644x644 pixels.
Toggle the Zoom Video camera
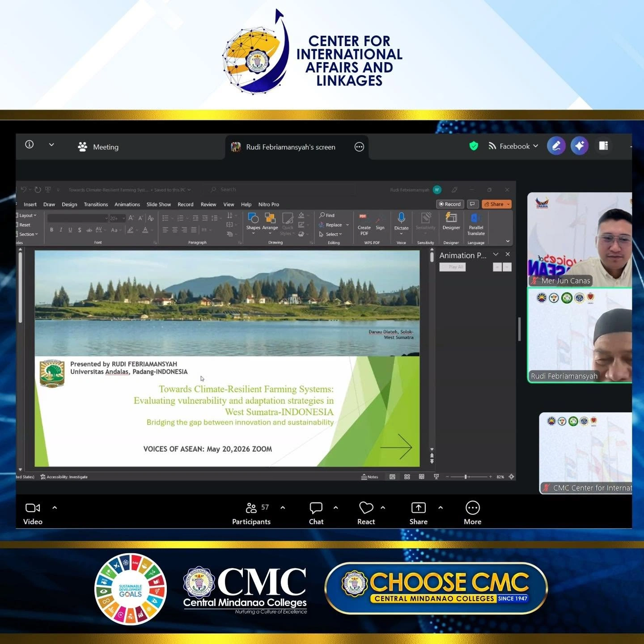pyautogui.click(x=33, y=513)
